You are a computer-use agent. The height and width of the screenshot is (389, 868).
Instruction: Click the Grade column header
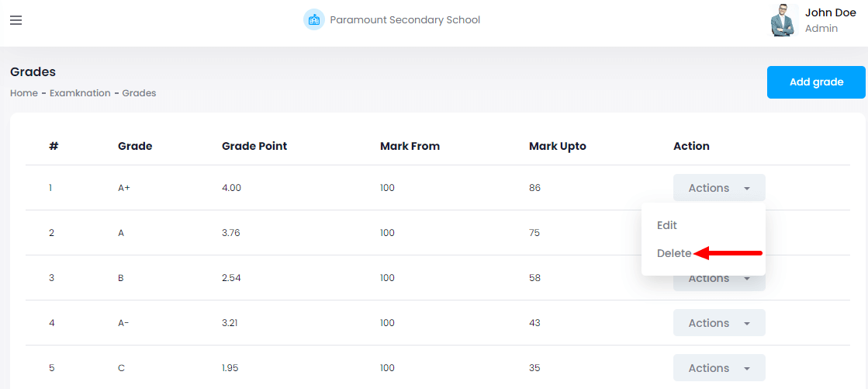point(135,146)
